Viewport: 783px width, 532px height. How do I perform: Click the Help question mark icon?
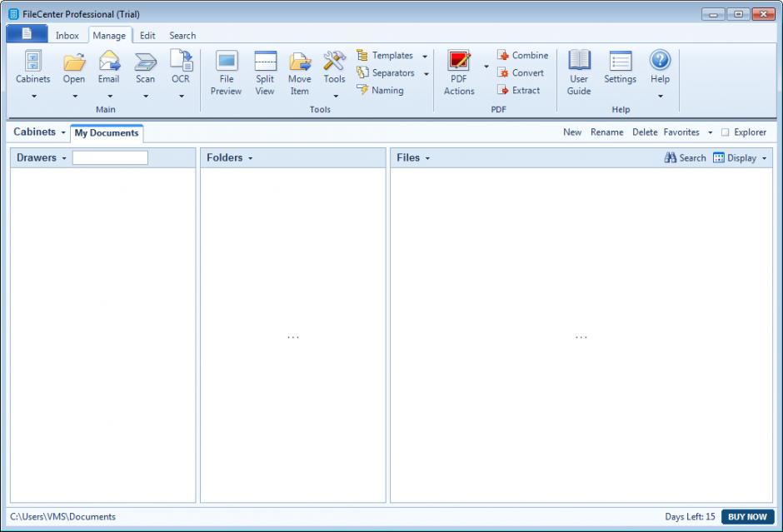coord(661,60)
